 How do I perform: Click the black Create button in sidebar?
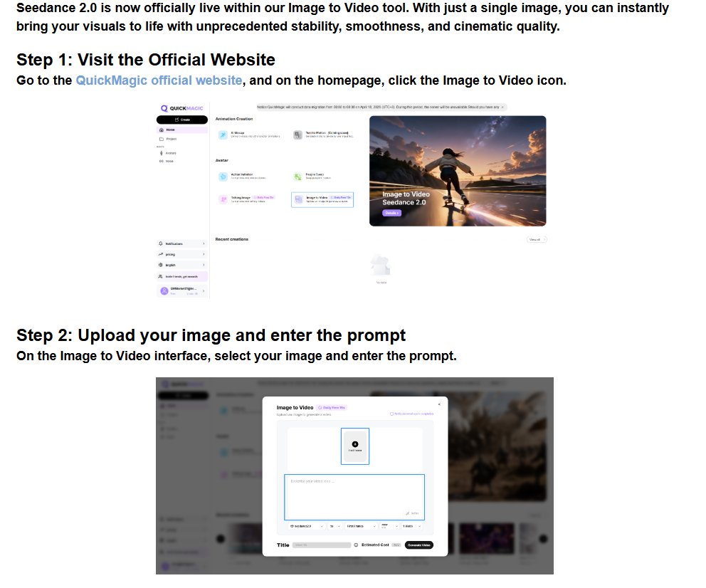[182, 120]
